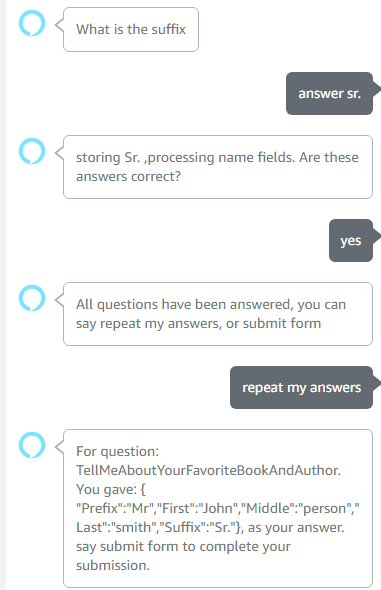This screenshot has width=381, height=590.
Task: Click the "answer sr." user utterance bubble
Action: click(x=329, y=93)
